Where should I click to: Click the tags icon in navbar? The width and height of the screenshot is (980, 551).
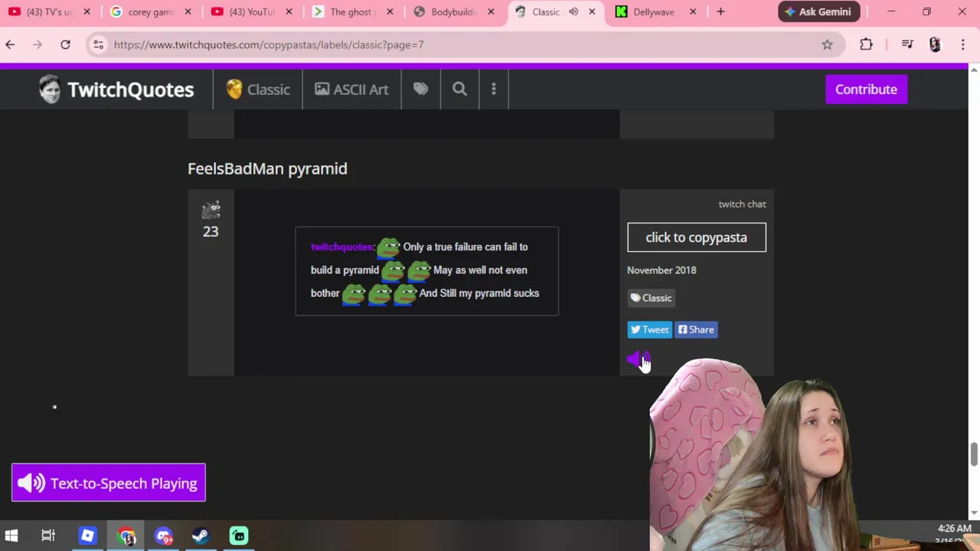420,90
